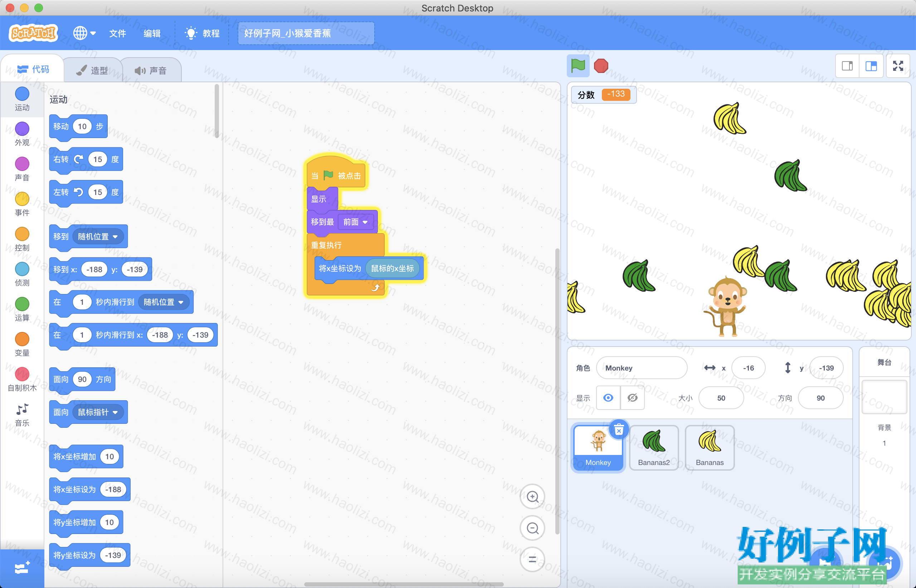Click the workspace horizontal scrollbar

point(404,584)
